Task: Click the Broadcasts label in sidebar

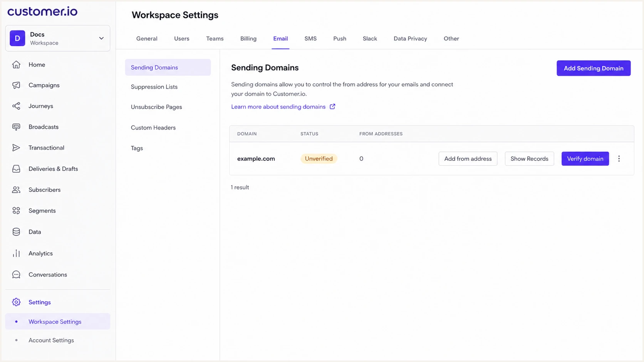Action: [44, 127]
